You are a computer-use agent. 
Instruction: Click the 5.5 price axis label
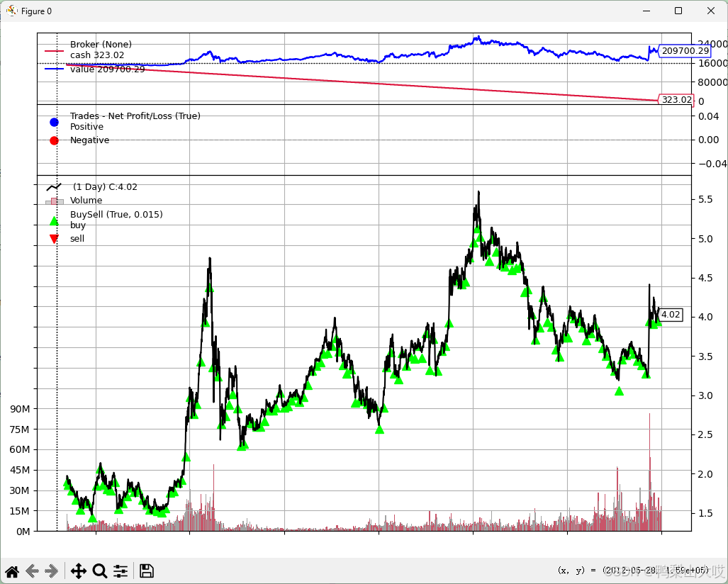705,199
